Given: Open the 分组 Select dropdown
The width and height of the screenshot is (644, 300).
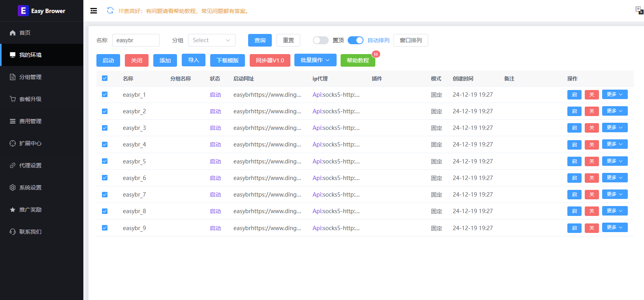Looking at the screenshot, I should click(x=212, y=40).
